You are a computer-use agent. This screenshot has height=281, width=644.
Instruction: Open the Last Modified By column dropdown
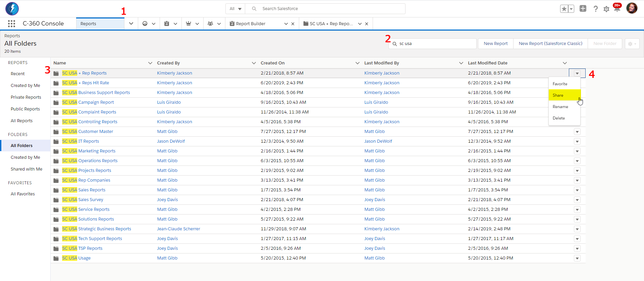click(461, 63)
